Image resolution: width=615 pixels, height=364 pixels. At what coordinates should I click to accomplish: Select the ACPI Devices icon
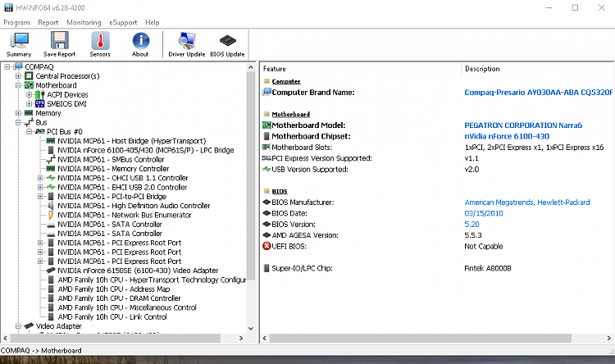(39, 94)
